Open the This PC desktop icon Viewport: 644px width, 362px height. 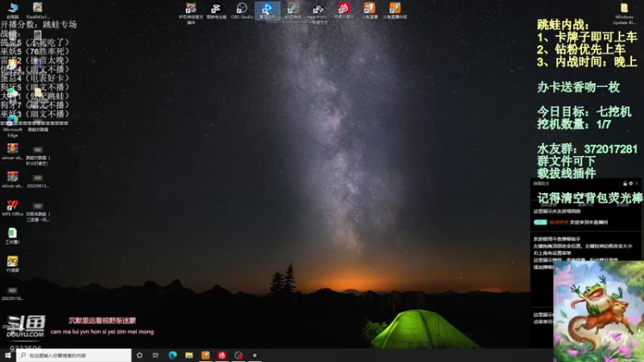point(12,10)
